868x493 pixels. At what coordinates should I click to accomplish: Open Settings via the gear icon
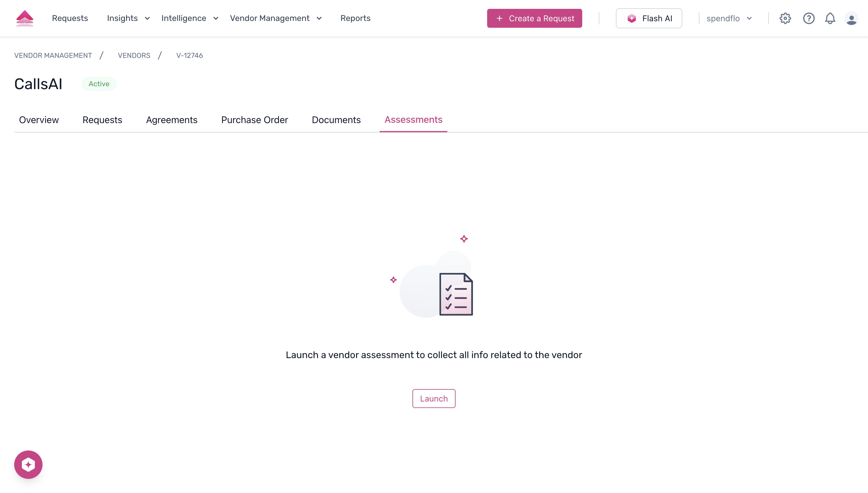click(785, 18)
